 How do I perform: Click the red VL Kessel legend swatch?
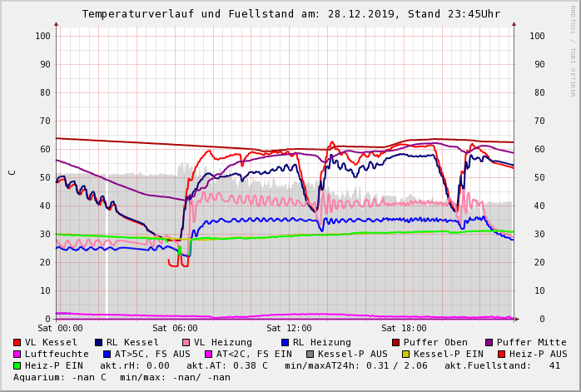pyautogui.click(x=17, y=343)
